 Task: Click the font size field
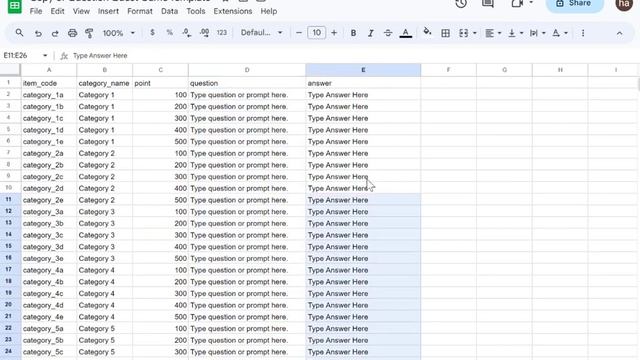(316, 33)
